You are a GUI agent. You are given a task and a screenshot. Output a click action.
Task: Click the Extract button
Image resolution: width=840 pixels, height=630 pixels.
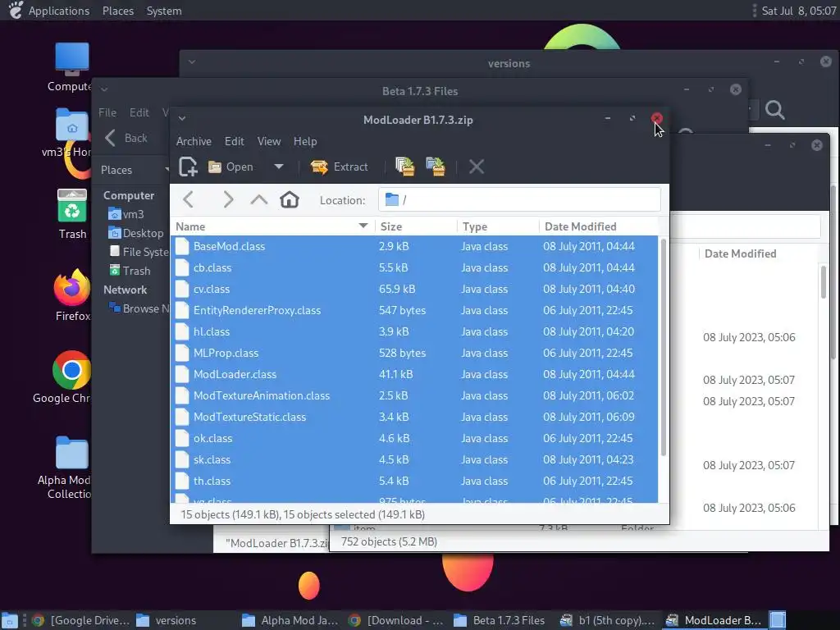339,167
